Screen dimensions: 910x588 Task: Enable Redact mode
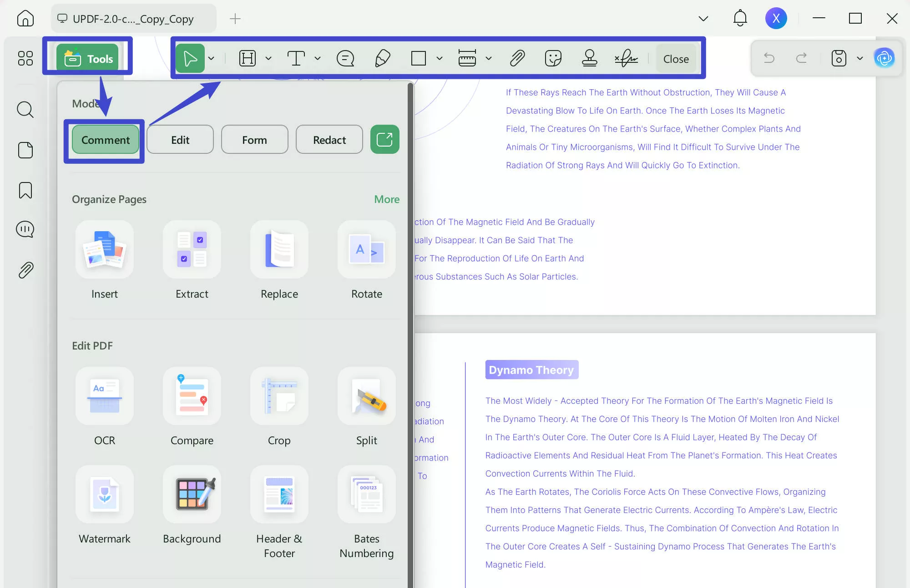click(x=329, y=139)
